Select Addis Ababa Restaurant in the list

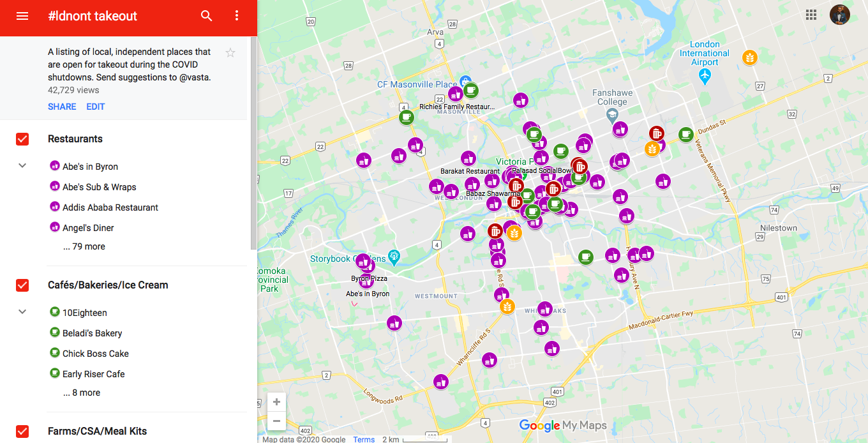pos(110,207)
